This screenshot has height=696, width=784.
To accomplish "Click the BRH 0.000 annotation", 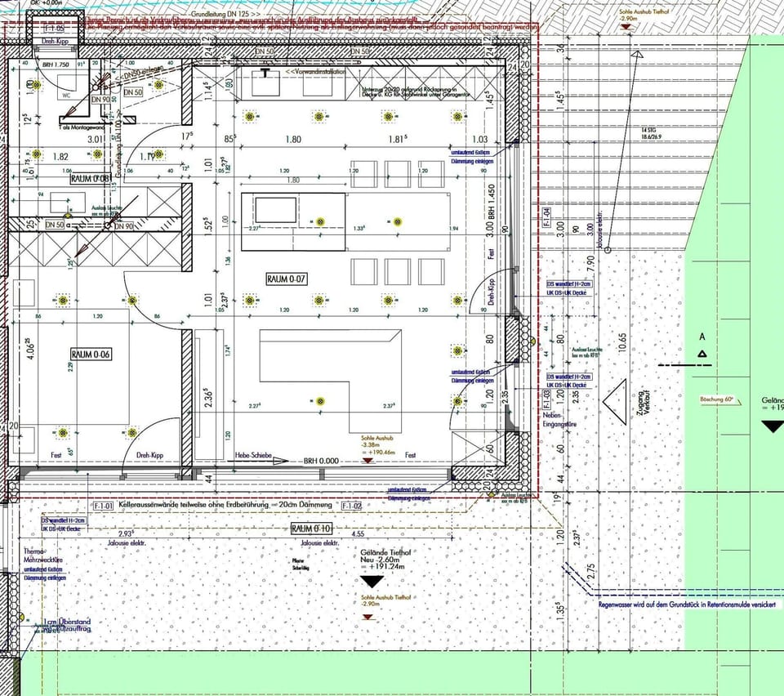I will pos(321,461).
